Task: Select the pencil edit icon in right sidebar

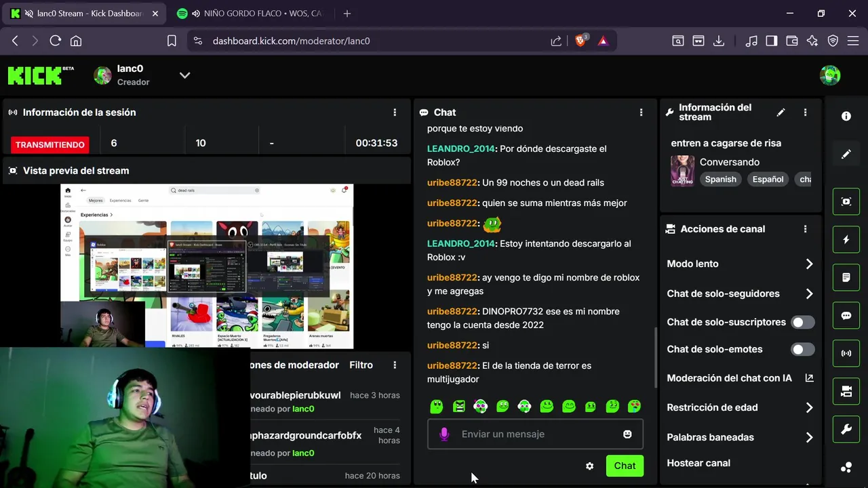Action: click(846, 155)
